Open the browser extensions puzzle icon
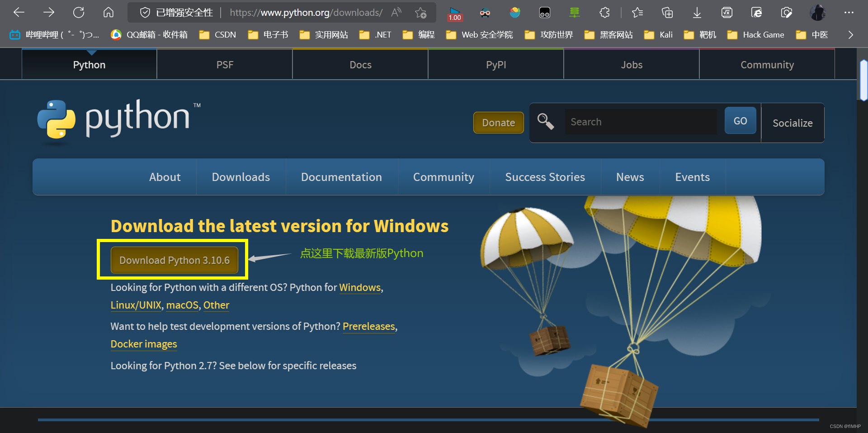 604,13
